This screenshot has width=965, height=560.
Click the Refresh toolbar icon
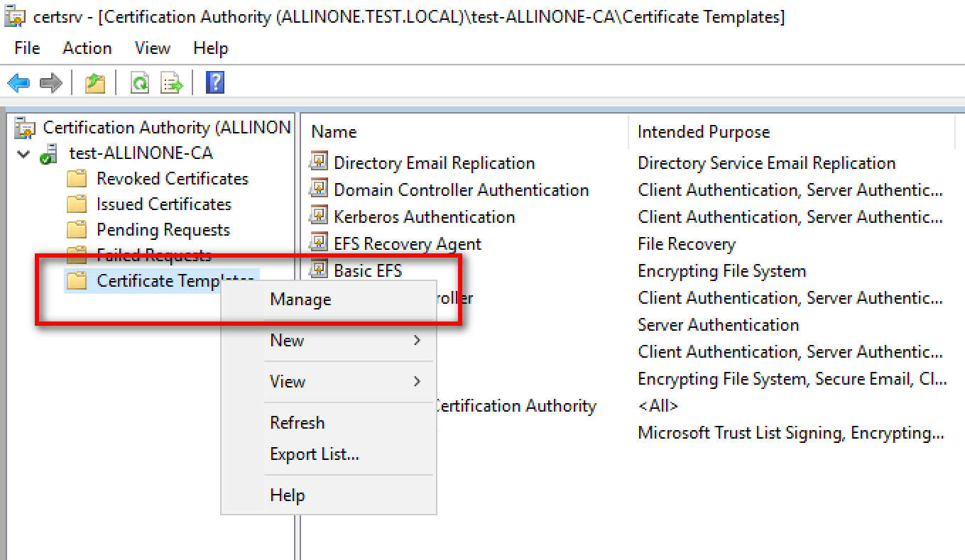pyautogui.click(x=140, y=83)
